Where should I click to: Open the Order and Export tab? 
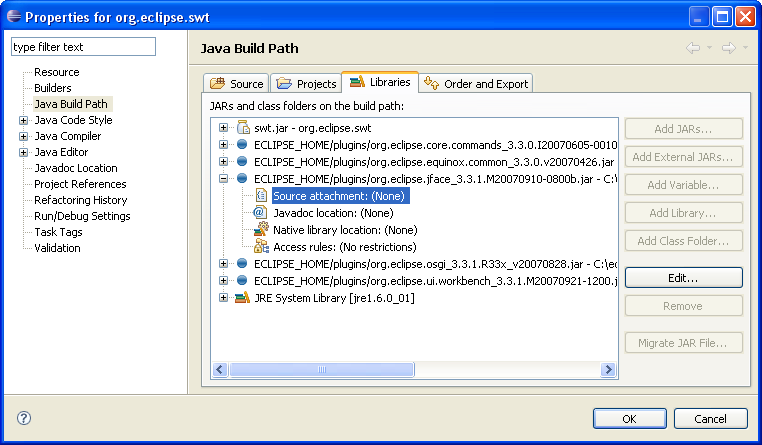tap(476, 84)
